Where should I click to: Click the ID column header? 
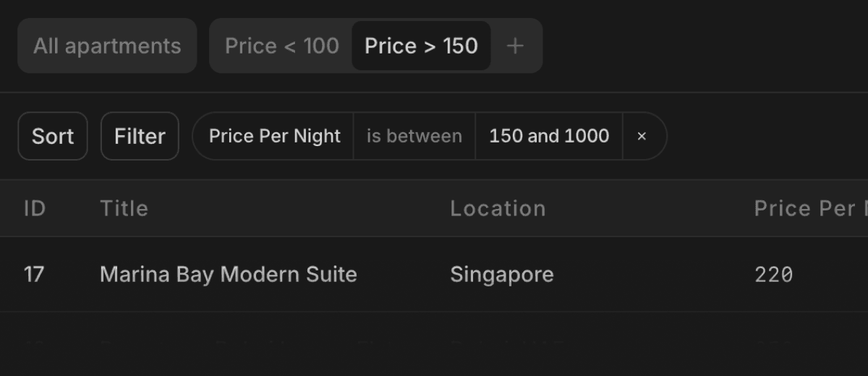coord(35,209)
